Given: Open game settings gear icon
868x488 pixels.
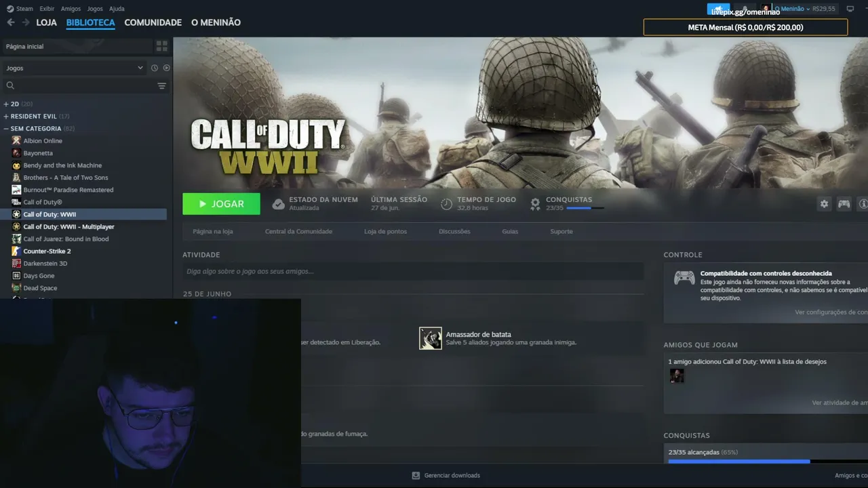Looking at the screenshot, I should pos(824,203).
